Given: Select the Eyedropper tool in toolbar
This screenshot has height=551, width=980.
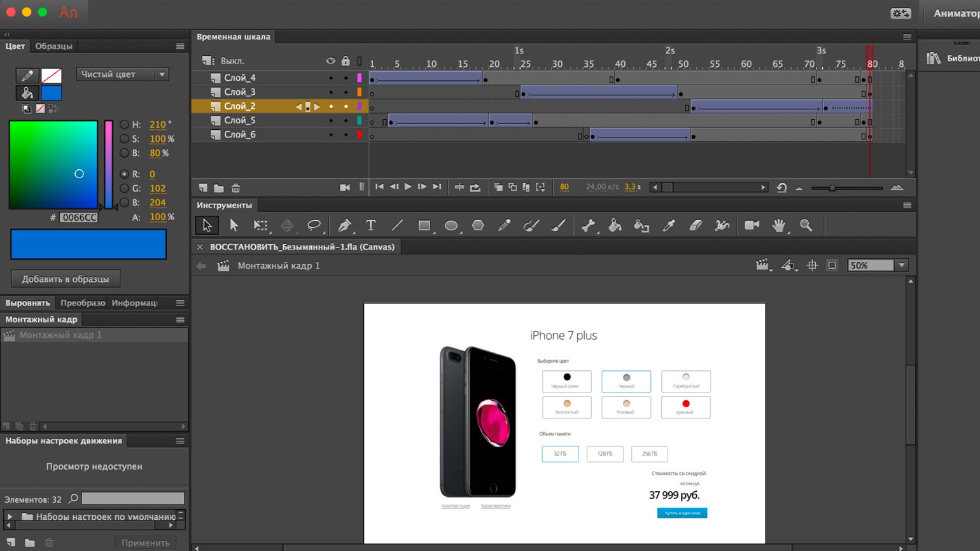Looking at the screenshot, I should 668,225.
